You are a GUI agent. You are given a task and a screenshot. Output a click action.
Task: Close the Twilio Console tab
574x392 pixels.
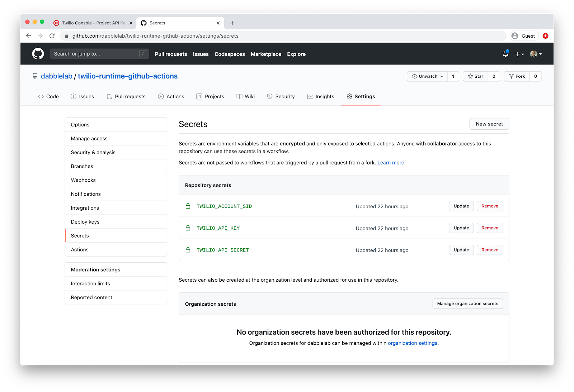(131, 23)
